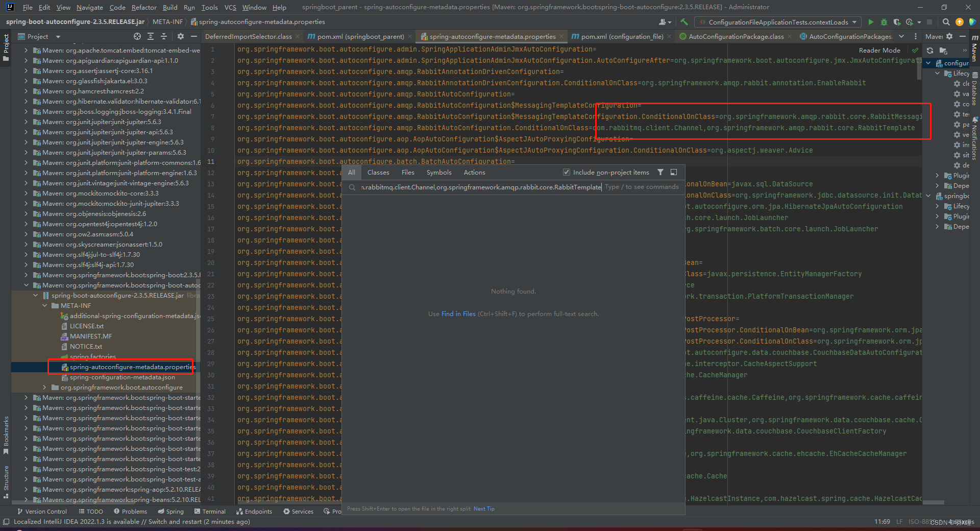
Task: Close the spring-autoconfigure-metadata.properties tab
Action: 561,36
